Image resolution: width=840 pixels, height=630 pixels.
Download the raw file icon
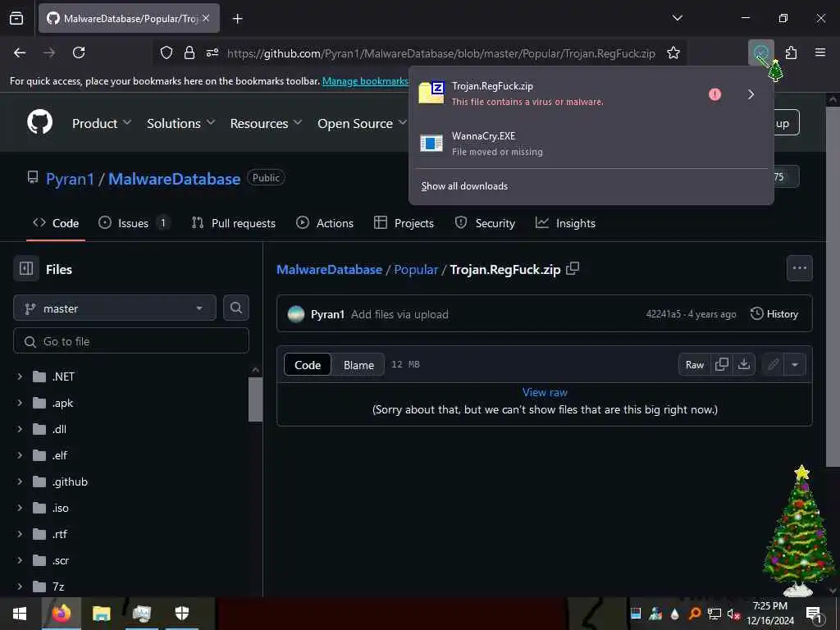tap(744, 364)
